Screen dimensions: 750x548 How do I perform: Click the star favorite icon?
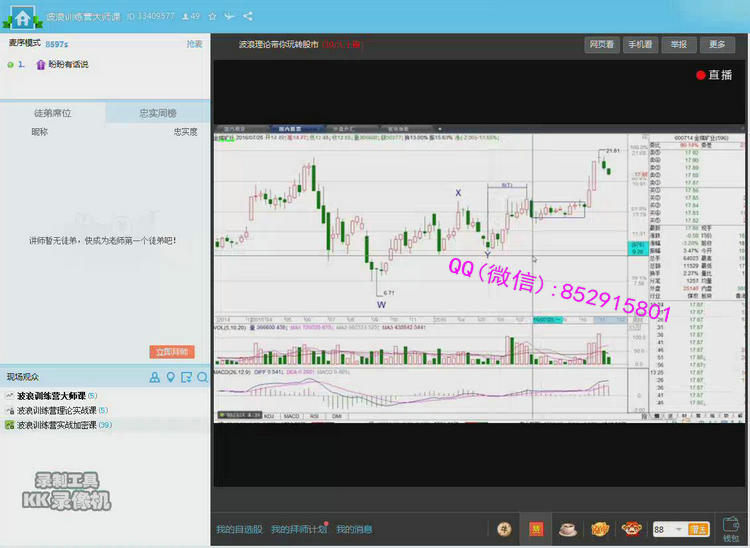[212, 17]
